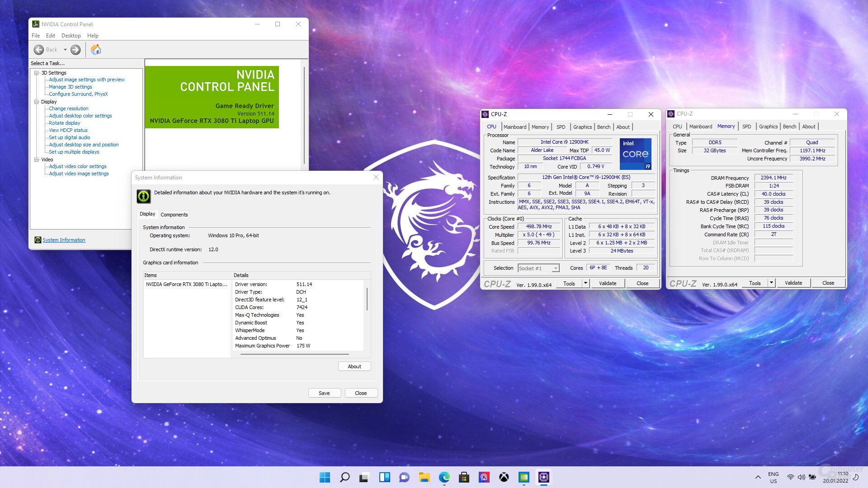
Task: Click the Back arrow button
Action: coord(39,50)
